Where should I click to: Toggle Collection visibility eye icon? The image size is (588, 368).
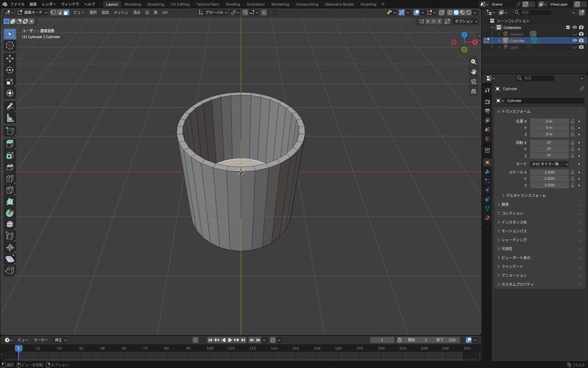(574, 27)
